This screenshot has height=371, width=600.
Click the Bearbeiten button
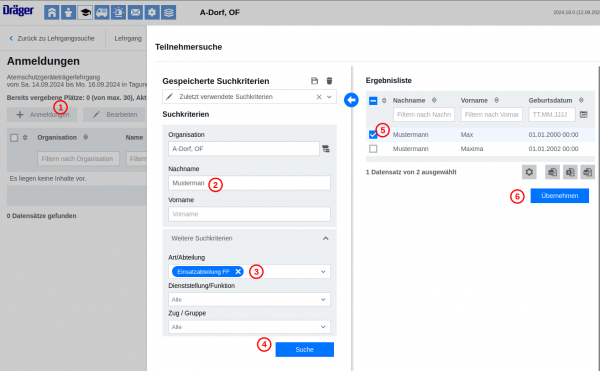tap(115, 115)
